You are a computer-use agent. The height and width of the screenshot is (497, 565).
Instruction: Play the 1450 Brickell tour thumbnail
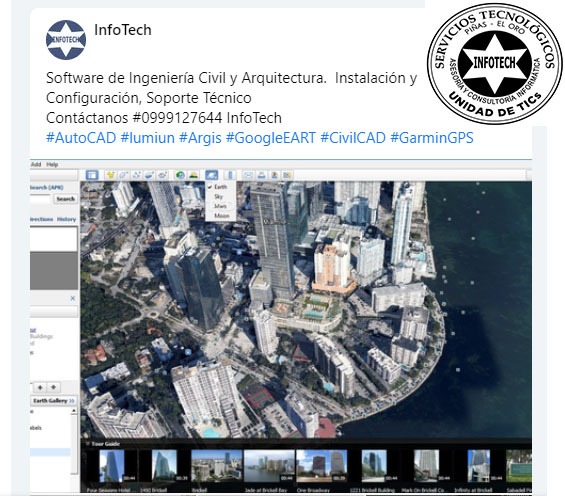pos(164,466)
